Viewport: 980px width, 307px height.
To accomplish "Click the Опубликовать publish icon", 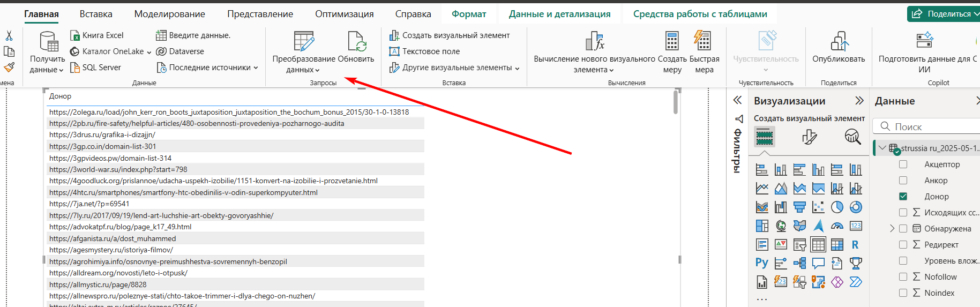I will pos(839,41).
